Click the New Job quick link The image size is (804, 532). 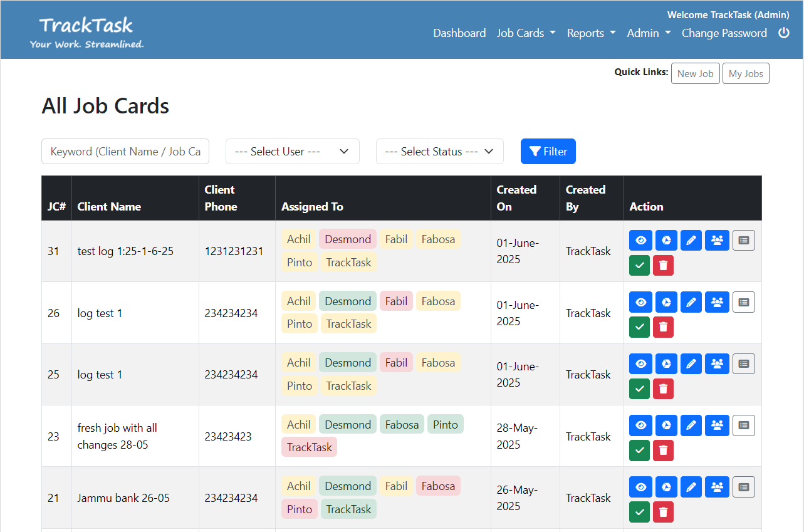pyautogui.click(x=695, y=73)
